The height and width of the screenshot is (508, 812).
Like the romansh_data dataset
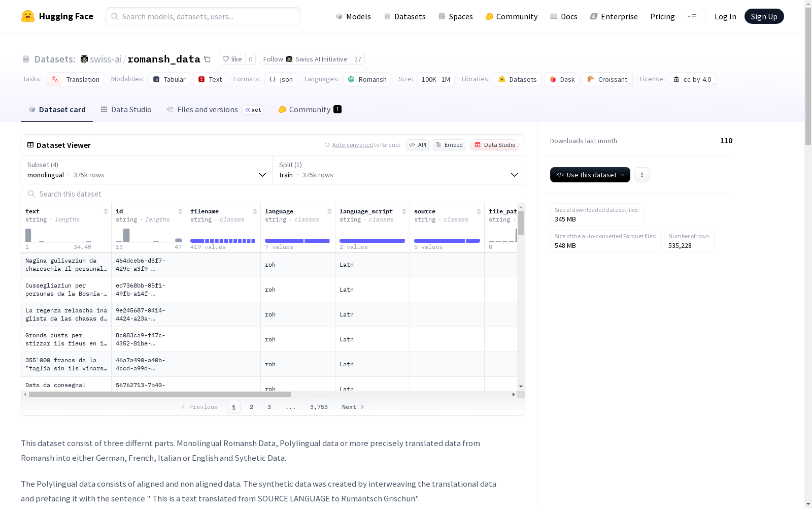coord(232,59)
